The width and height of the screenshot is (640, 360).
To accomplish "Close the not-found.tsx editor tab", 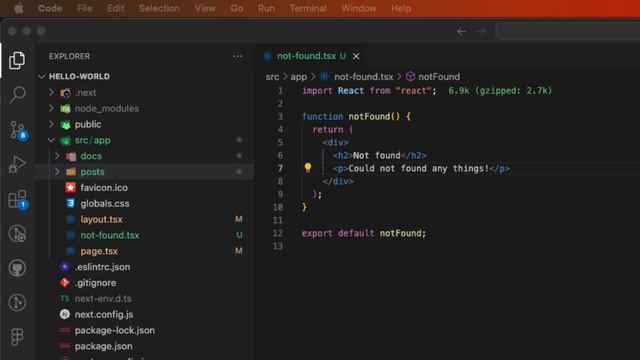I will click(356, 56).
